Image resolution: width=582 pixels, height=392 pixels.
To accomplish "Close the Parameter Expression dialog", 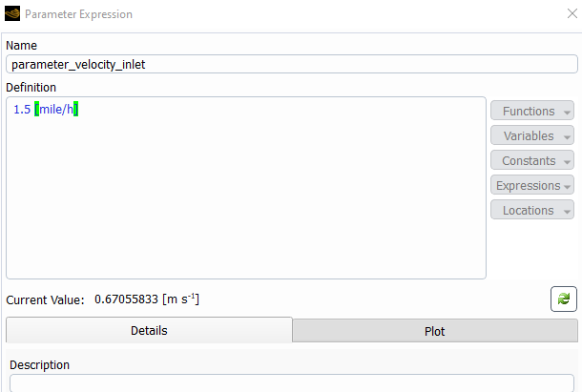I will tap(572, 13).
